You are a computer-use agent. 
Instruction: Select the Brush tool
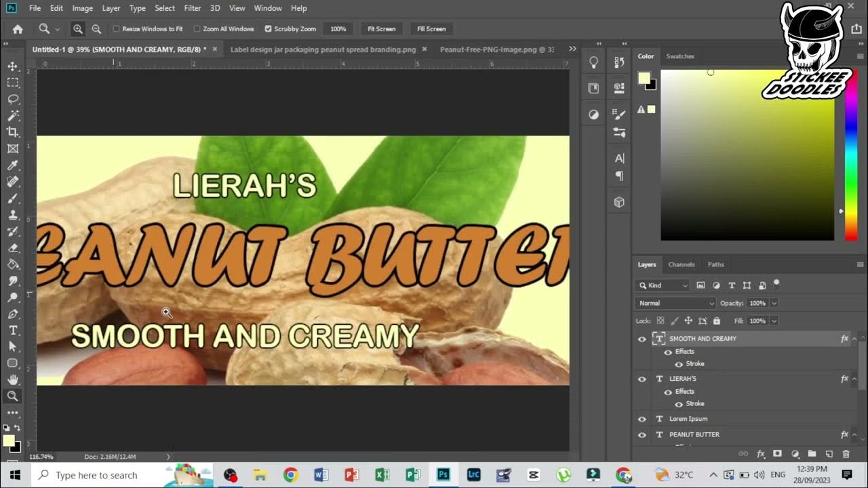13,198
